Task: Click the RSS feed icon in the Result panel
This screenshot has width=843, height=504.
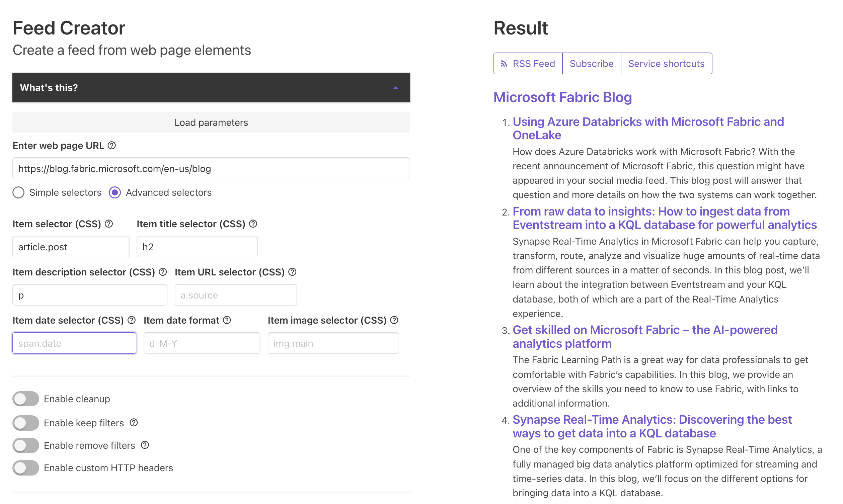Action: [x=504, y=64]
